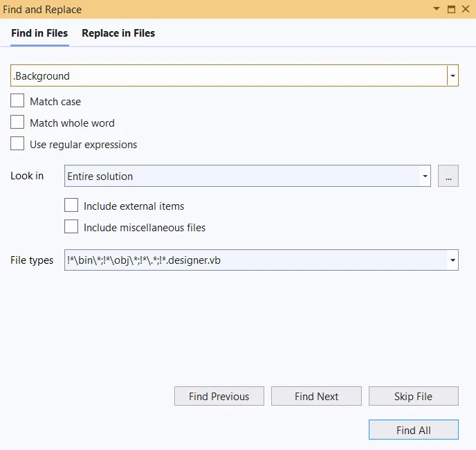476x450 pixels.
Task: Turn on Use regular expressions
Action: [x=17, y=144]
